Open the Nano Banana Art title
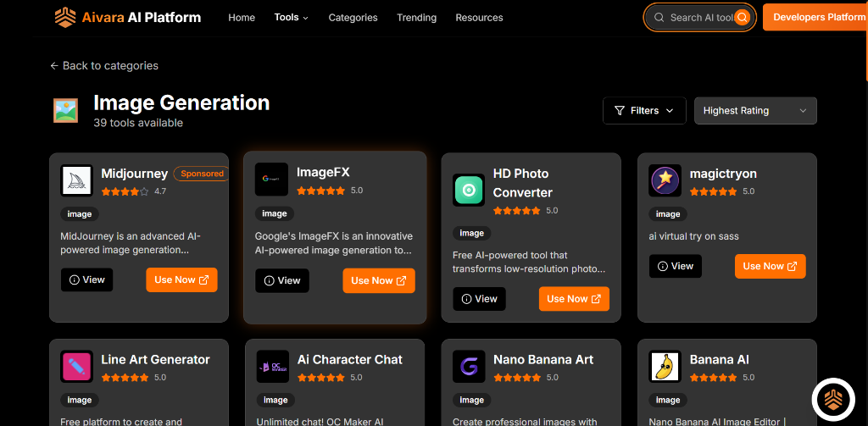 (543, 360)
